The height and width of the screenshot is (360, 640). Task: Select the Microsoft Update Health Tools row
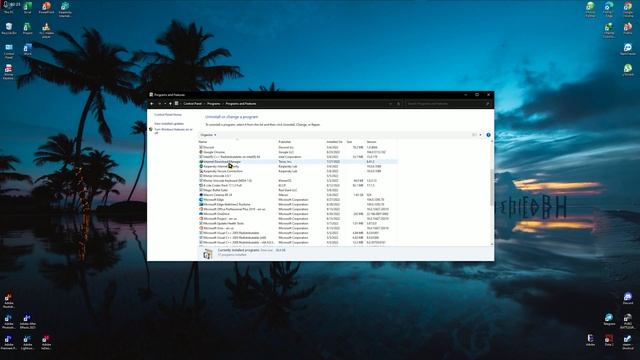click(x=297, y=223)
